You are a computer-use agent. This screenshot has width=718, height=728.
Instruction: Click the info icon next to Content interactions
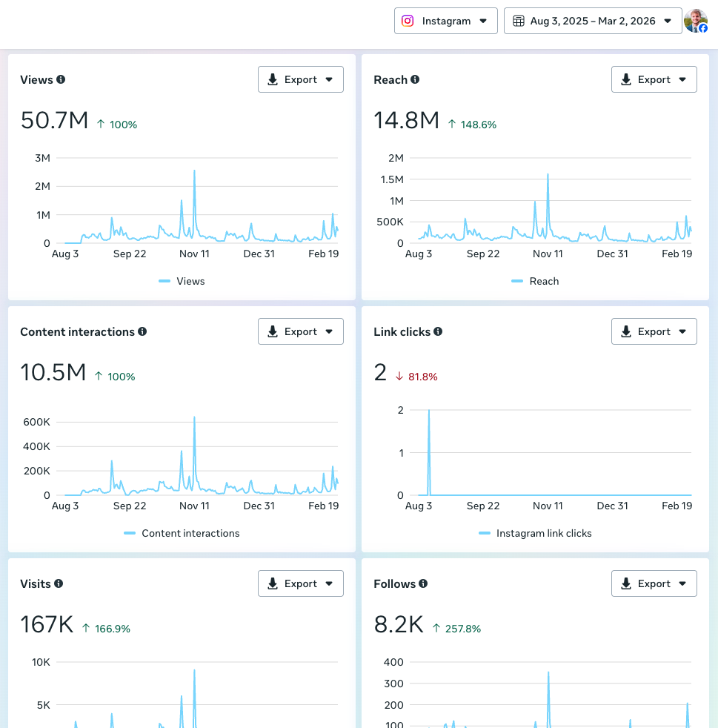coord(142,331)
